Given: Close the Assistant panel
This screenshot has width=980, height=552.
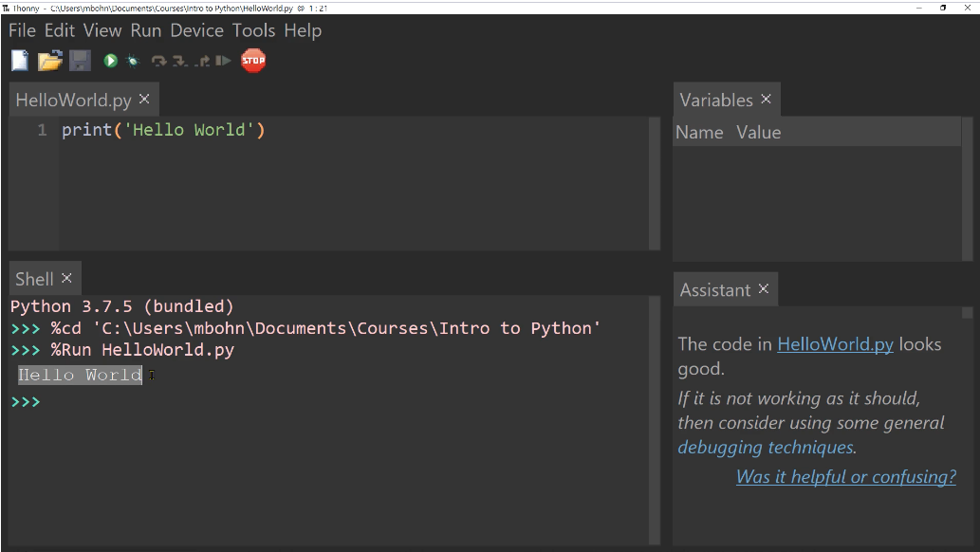Looking at the screenshot, I should [x=764, y=289].
